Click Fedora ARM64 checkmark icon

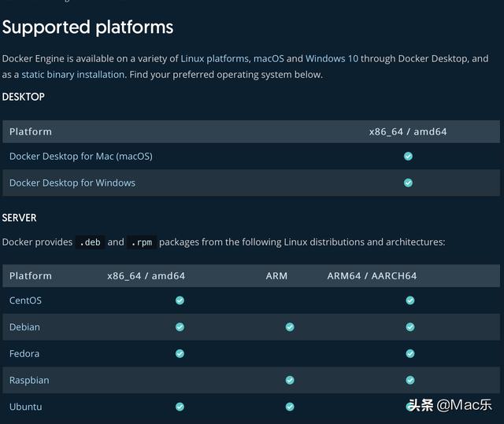(x=410, y=354)
